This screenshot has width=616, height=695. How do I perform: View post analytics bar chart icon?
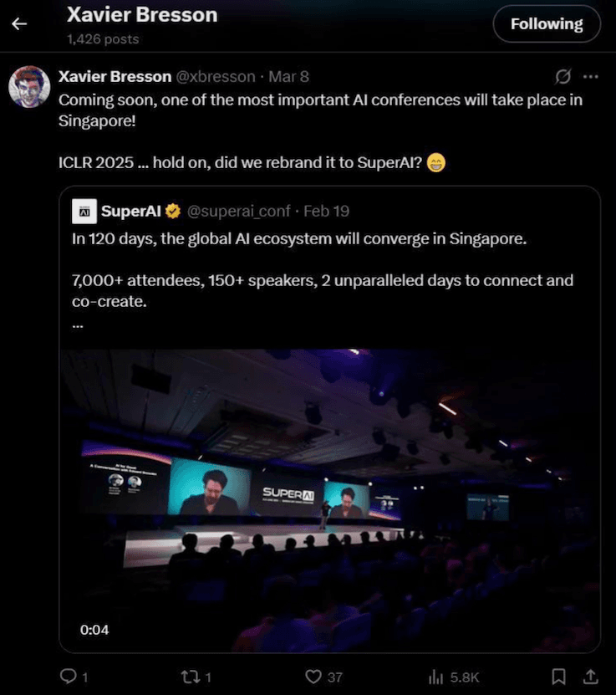click(x=435, y=677)
